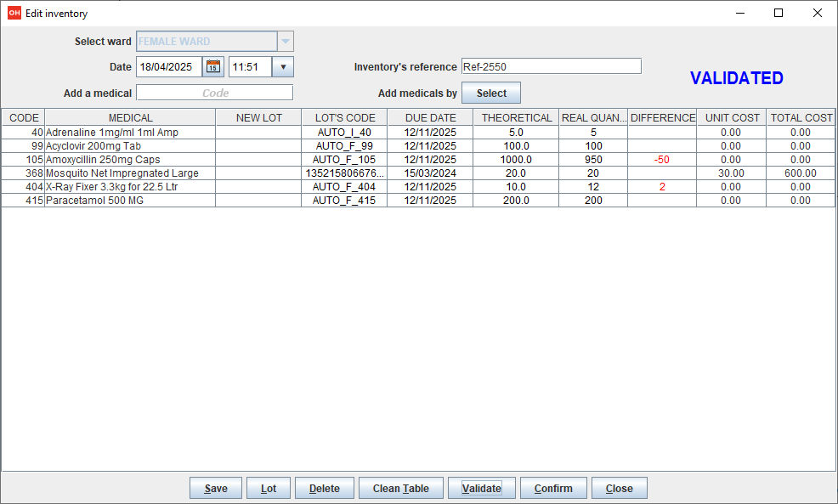Viewport: 838px width, 504px height.
Task: Click the Add a medical Code field
Action: (214, 93)
